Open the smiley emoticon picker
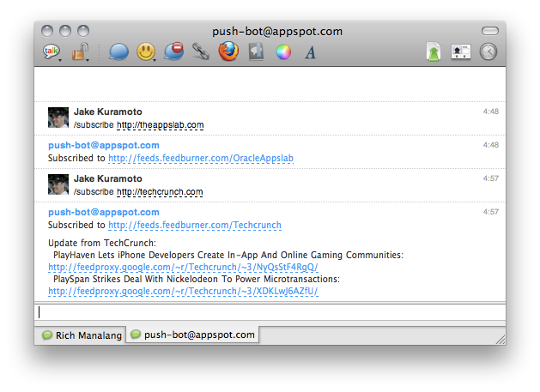 tap(146, 52)
